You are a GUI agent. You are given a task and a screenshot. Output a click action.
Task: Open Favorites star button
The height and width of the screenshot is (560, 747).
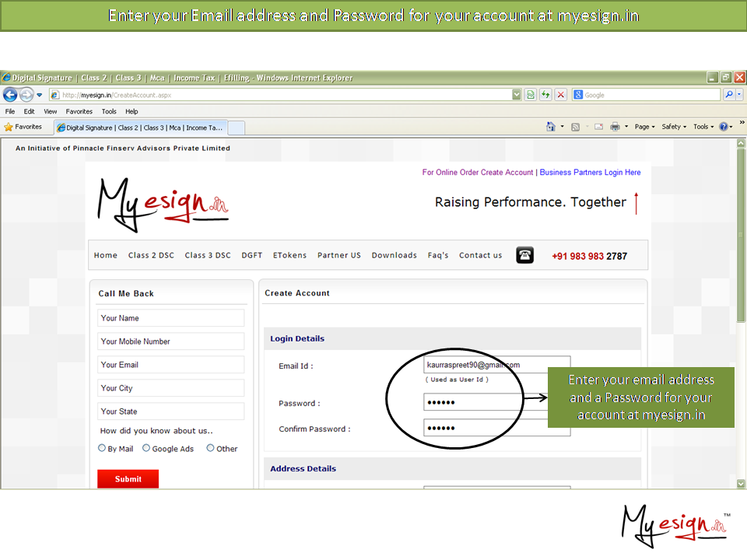tap(23, 127)
